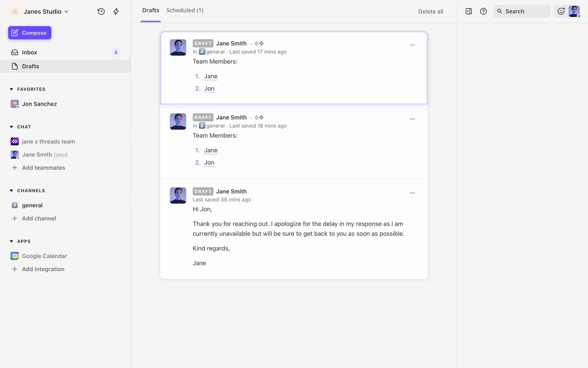The width and height of the screenshot is (588, 368).
Task: Open more options on first draft
Action: (x=412, y=45)
